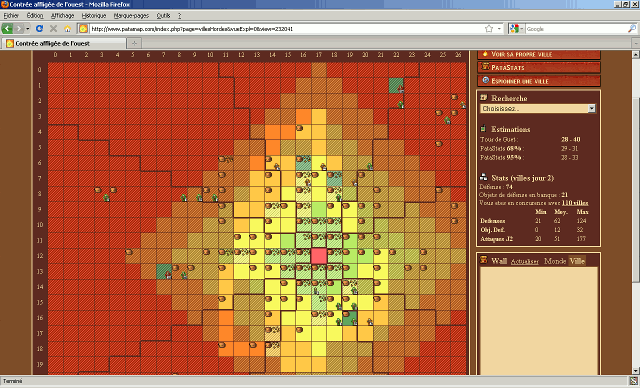640x388 pixels.
Task: Click the Actualiser link in Wall
Action: click(x=524, y=261)
